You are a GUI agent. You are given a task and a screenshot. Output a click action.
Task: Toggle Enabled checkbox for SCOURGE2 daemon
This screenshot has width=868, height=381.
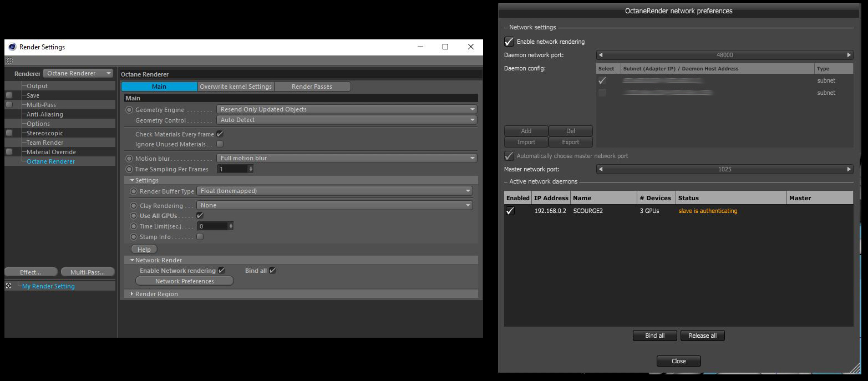click(510, 211)
